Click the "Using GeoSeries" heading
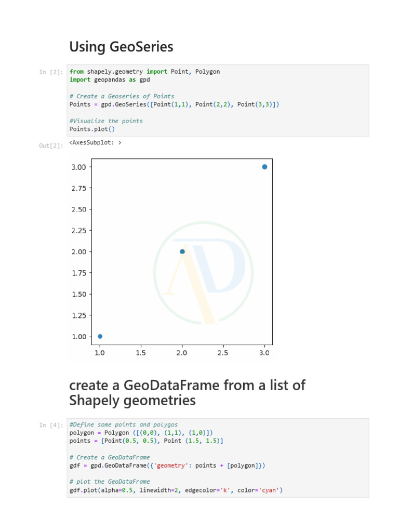This screenshot has width=399, height=532. pyautogui.click(x=121, y=47)
